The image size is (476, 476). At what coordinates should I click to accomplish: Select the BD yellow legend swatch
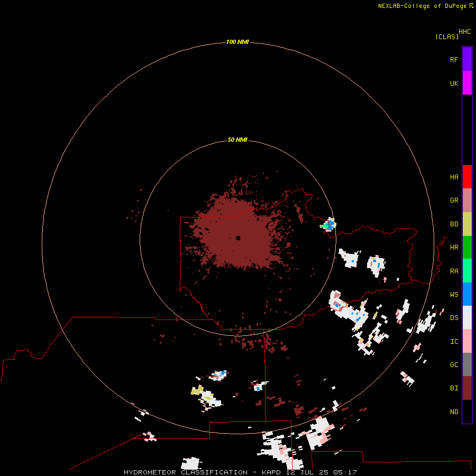pyautogui.click(x=467, y=224)
